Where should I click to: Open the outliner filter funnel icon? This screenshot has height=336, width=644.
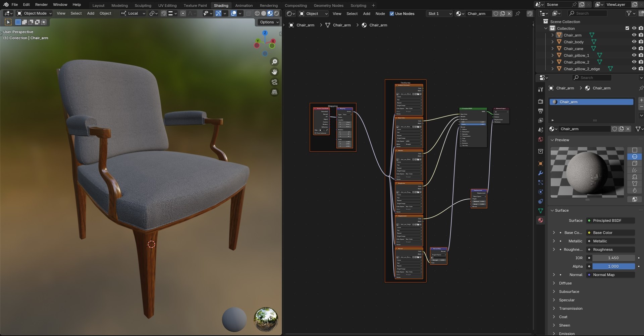click(x=630, y=13)
